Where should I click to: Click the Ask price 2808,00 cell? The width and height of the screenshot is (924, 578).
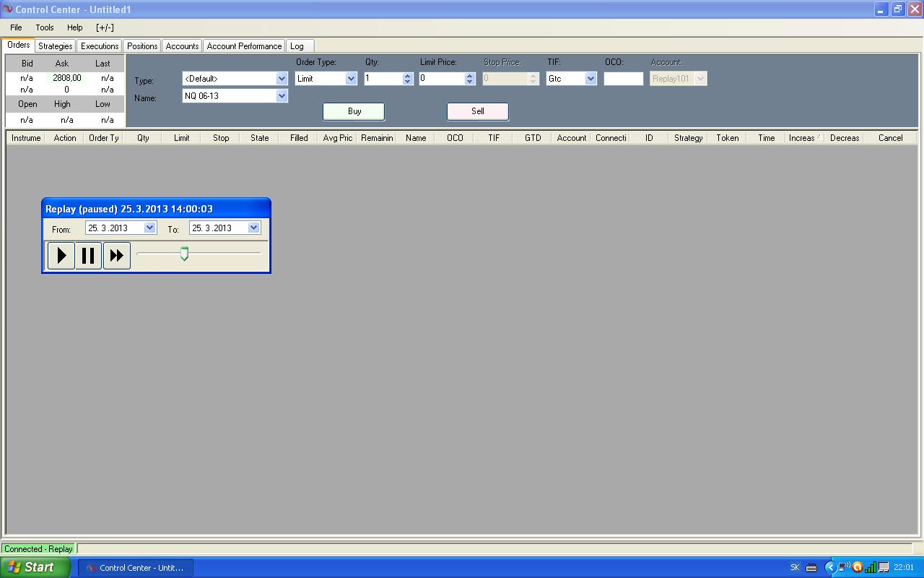point(66,78)
